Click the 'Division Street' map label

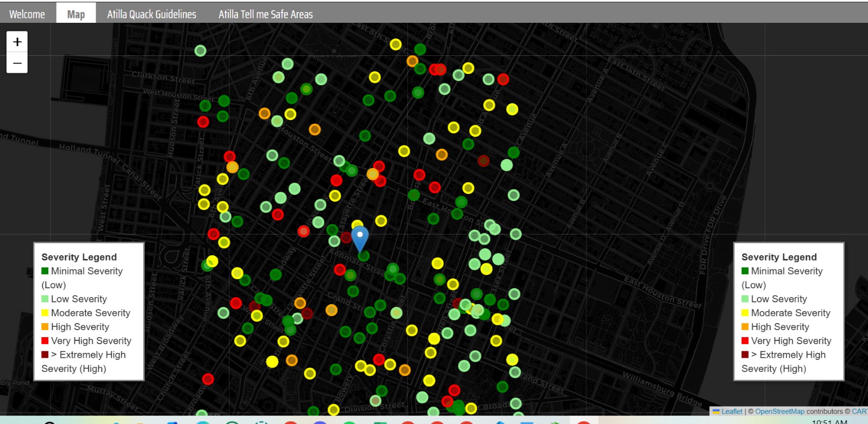pos(374,407)
